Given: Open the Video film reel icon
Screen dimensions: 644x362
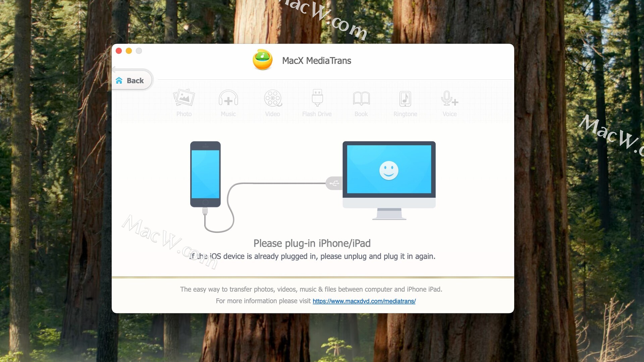Looking at the screenshot, I should click(273, 98).
